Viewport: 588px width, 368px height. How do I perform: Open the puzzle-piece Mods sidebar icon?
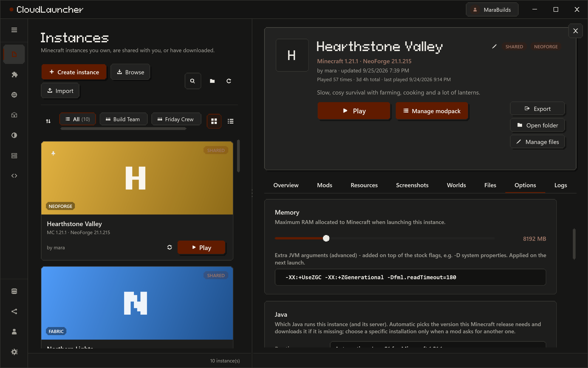[x=14, y=75]
